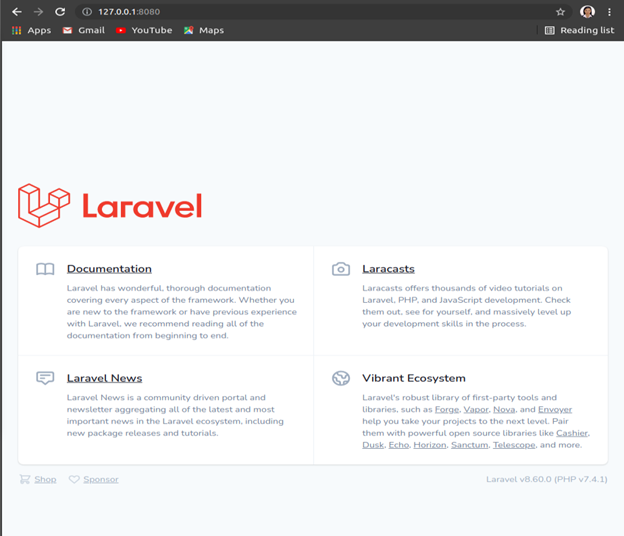Open the Gmail bookmark
This screenshot has height=536, width=624.
tap(84, 30)
